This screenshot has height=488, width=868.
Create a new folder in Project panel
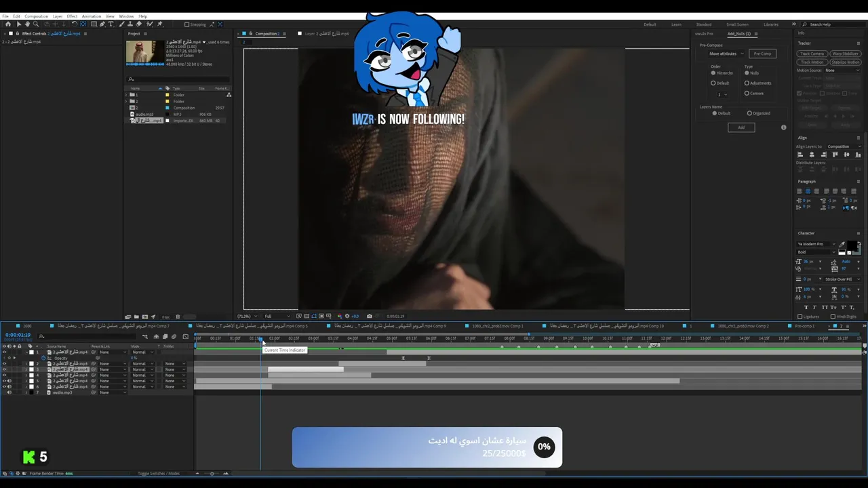(x=136, y=317)
